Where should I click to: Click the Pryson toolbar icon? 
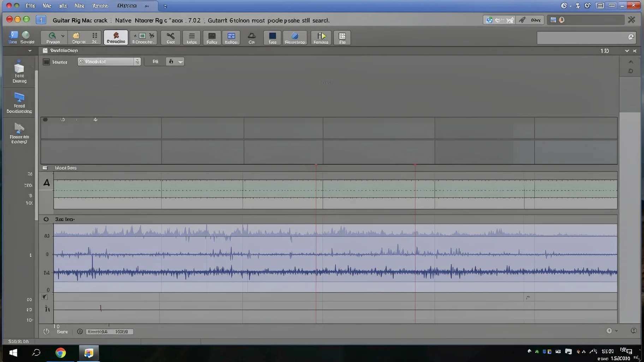(x=52, y=37)
